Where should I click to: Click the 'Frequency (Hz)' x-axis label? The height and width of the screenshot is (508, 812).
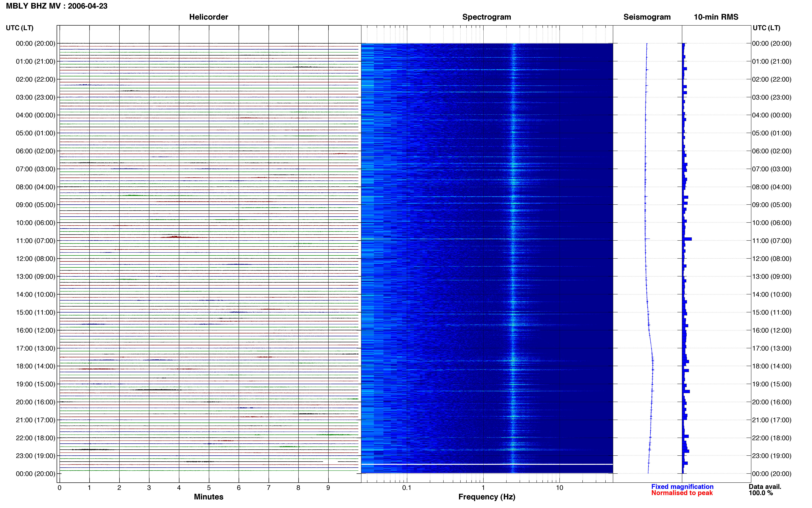click(487, 497)
